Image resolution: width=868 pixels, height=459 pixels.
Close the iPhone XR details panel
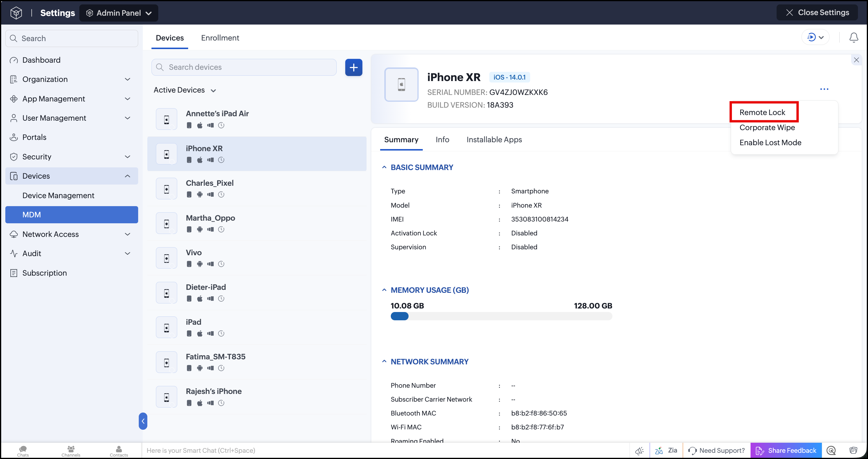[x=856, y=60]
